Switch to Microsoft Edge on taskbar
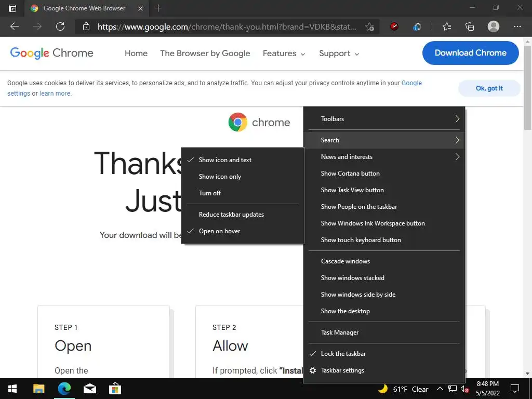Screen dimensions: 532x399 (64, 389)
